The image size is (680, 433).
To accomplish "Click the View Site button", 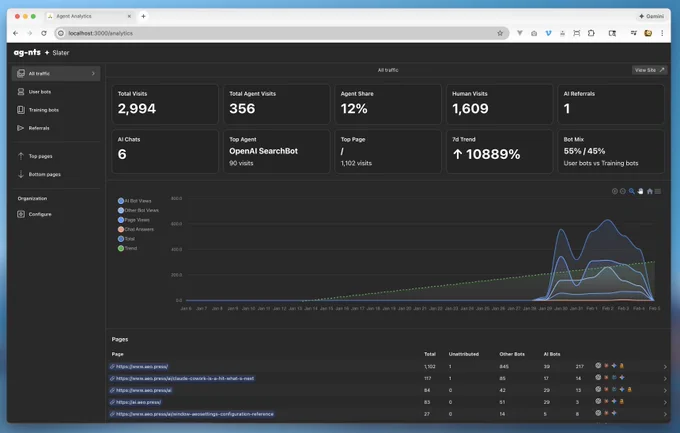I will coord(649,70).
